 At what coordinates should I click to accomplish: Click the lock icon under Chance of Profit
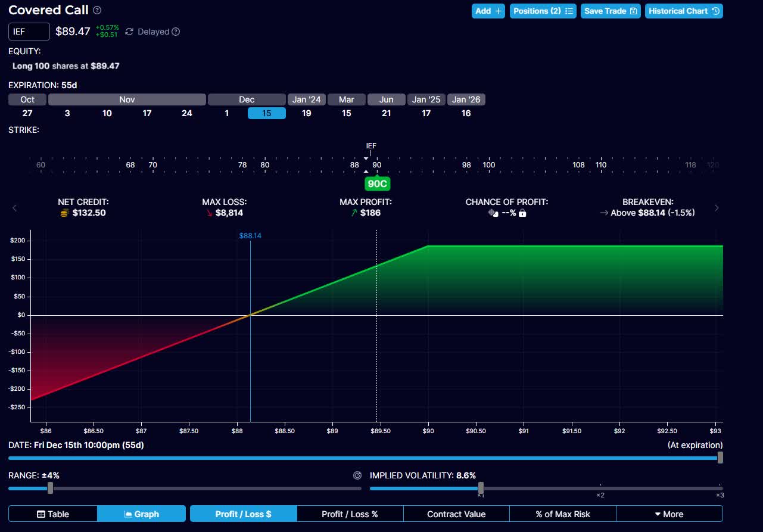tap(522, 213)
